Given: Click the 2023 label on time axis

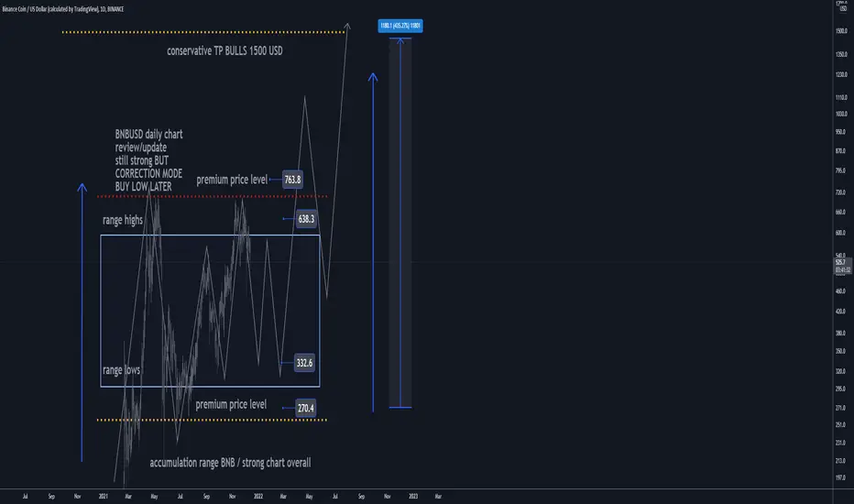Looking at the screenshot, I should (413, 497).
